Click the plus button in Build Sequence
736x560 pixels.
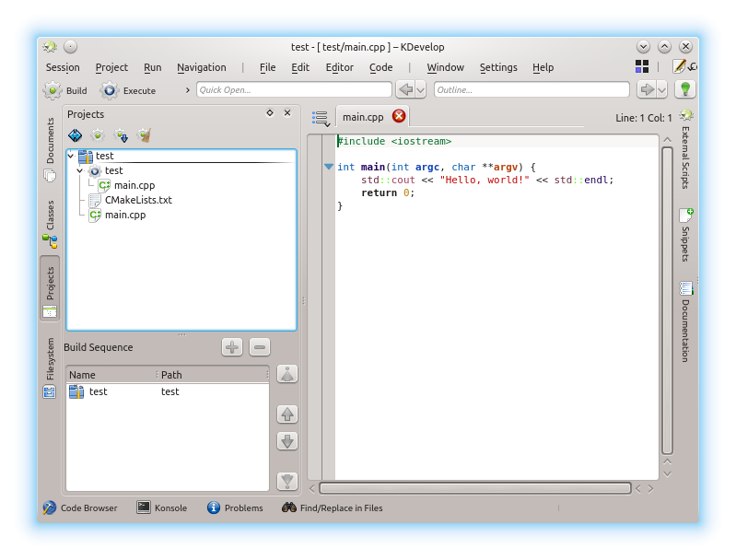pyautogui.click(x=232, y=347)
